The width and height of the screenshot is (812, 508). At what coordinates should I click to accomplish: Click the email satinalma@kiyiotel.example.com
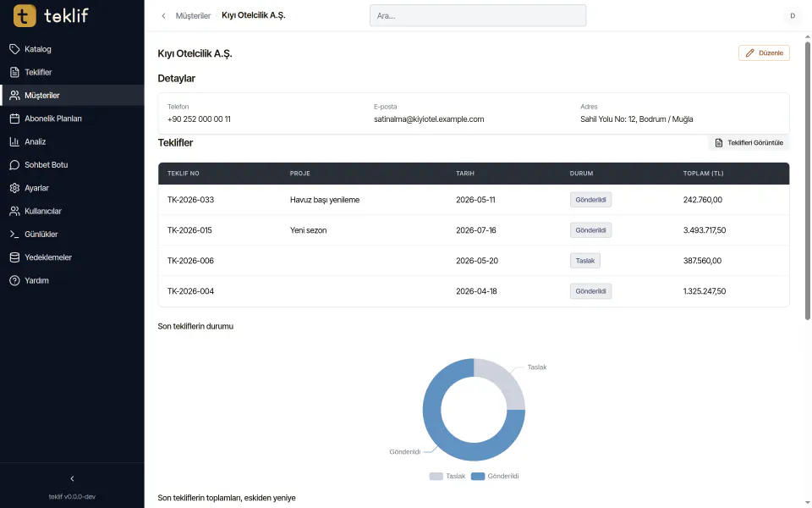(x=429, y=119)
